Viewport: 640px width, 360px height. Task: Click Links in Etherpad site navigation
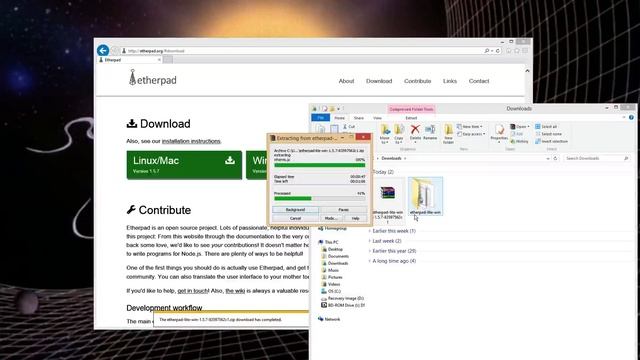pyautogui.click(x=450, y=81)
